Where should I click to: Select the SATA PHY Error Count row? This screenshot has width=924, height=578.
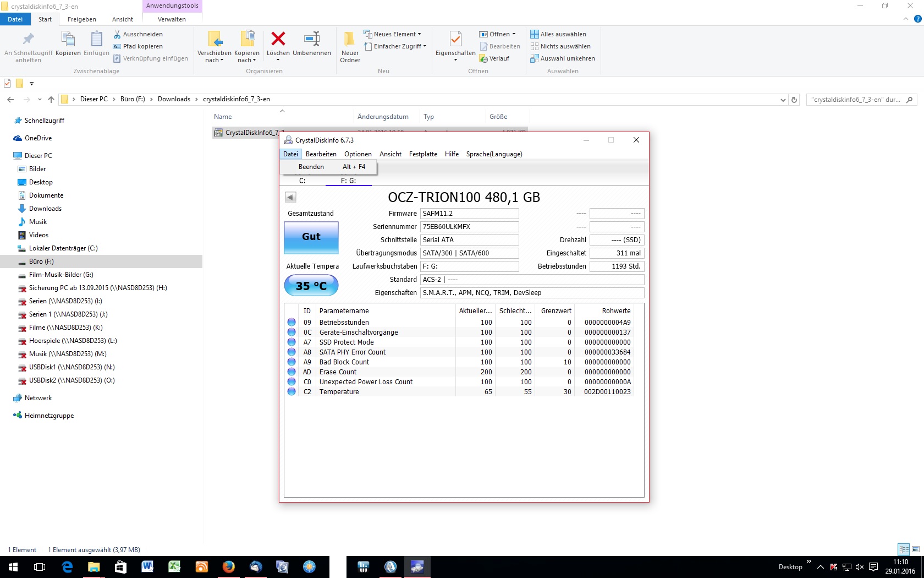point(459,352)
